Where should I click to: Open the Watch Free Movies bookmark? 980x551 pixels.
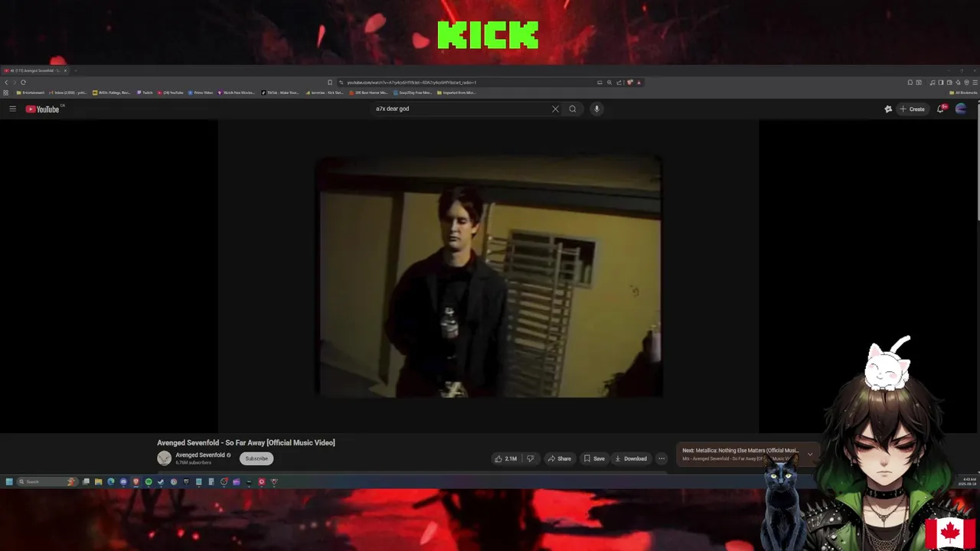(x=237, y=93)
